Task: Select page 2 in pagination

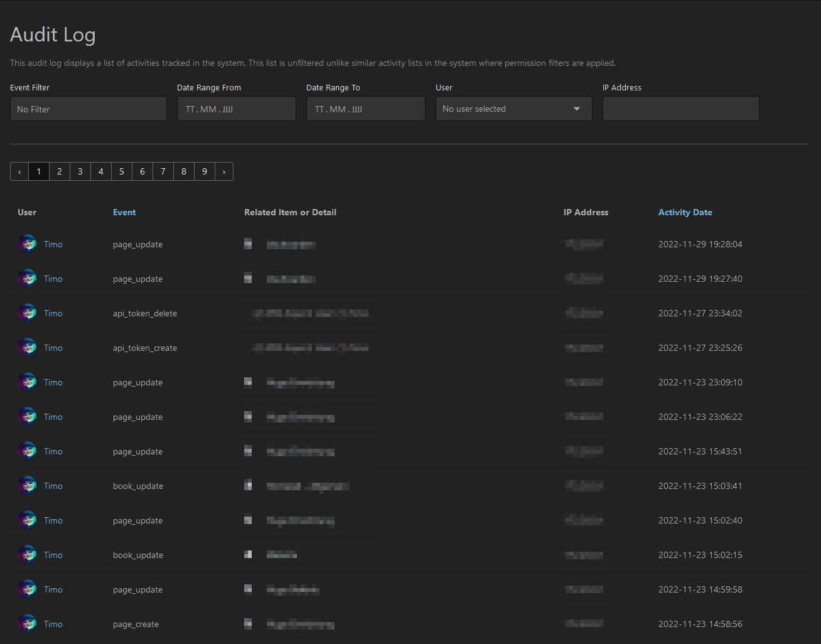Action: coord(60,171)
